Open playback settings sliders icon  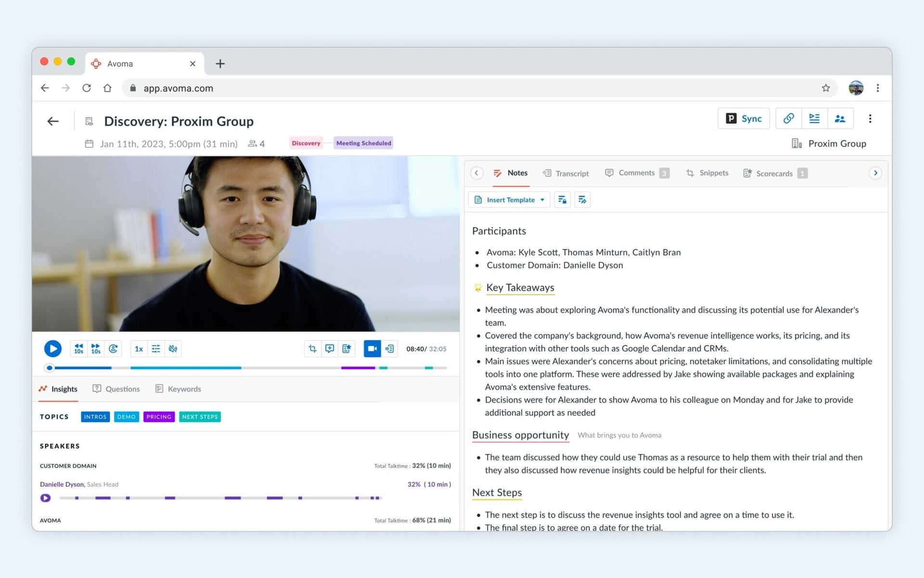point(156,349)
